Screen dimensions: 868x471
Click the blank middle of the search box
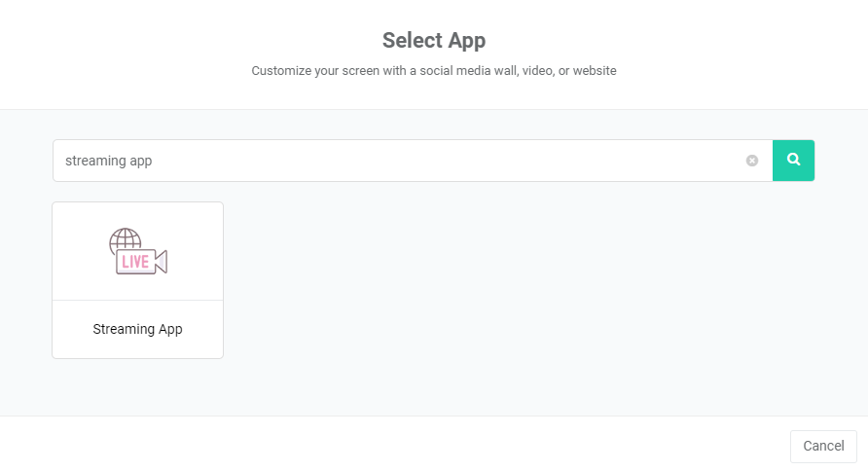pos(438,161)
